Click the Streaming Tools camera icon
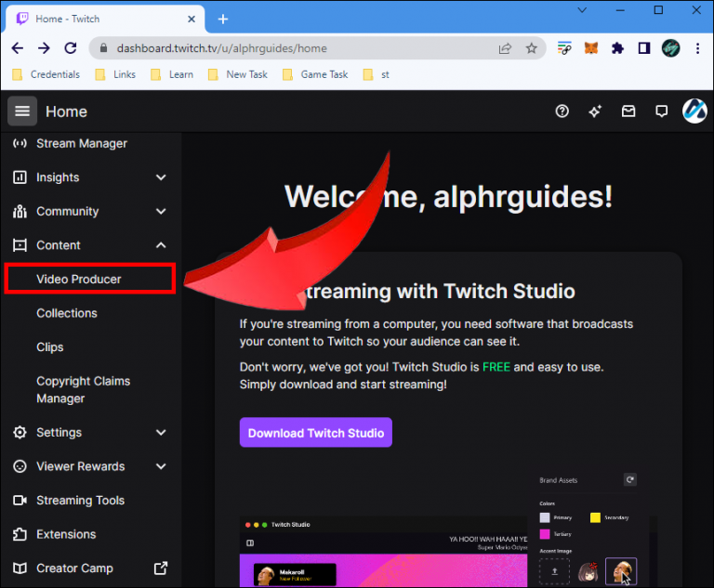Viewport: 714px width, 588px height. pyautogui.click(x=20, y=500)
